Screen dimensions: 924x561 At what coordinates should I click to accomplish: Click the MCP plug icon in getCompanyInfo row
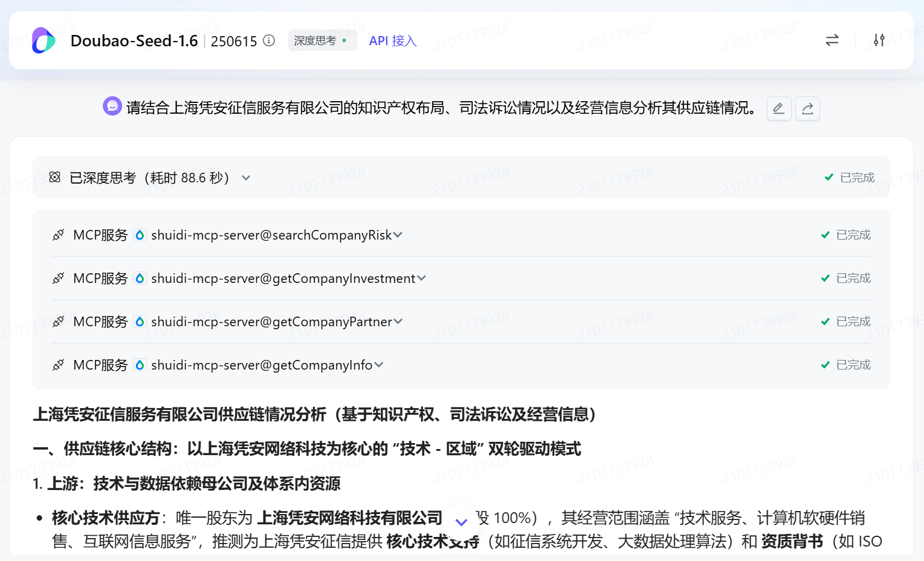(x=58, y=365)
